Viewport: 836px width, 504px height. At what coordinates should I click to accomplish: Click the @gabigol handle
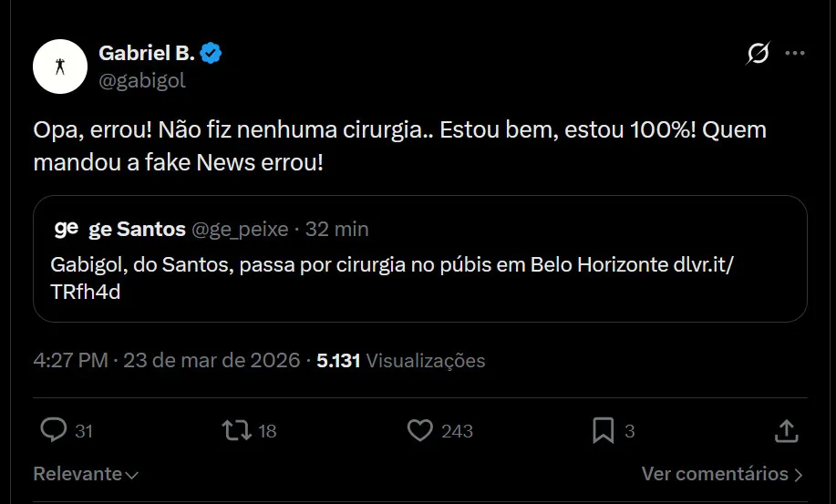click(141, 80)
